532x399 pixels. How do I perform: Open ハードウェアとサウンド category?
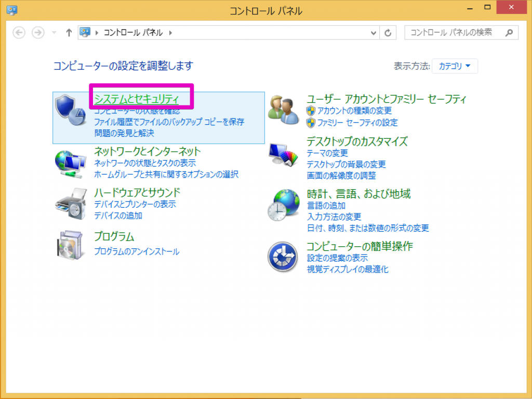click(x=137, y=192)
